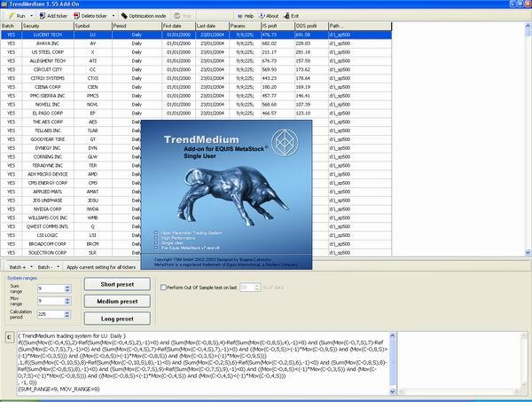Screen dimensions: 532x402
Task: Enable Perform Out Of Sample test checkbox
Action: pos(163,288)
